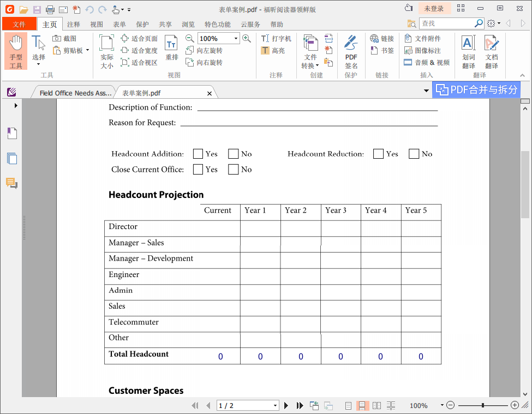Click the zoom slider in status bar
The height and width of the screenshot is (414, 532).
click(x=482, y=405)
